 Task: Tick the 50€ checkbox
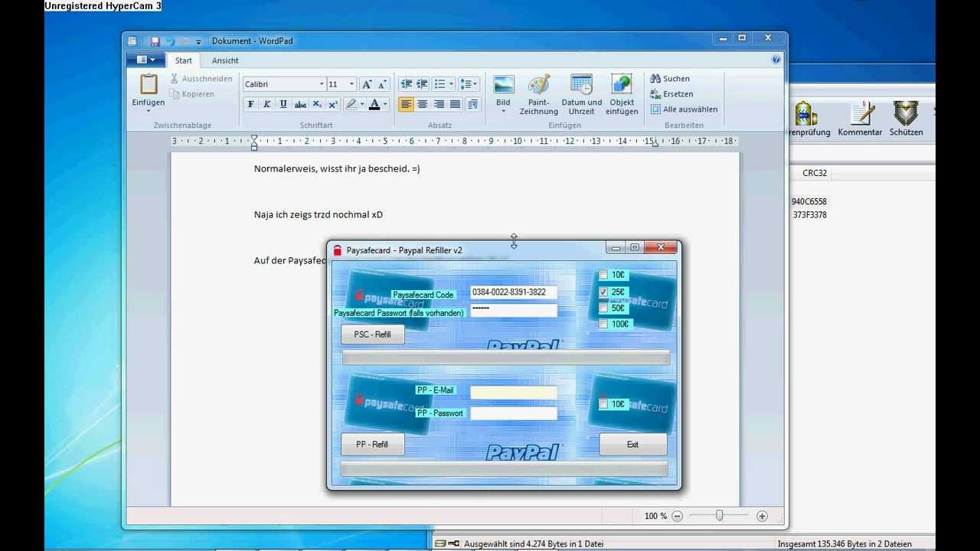pos(603,308)
